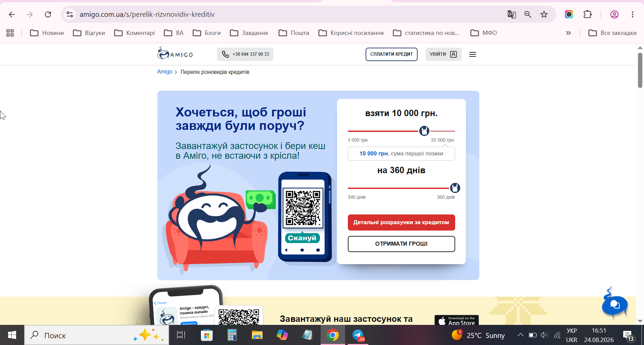
Task: View site information icon in address bar
Action: point(70,14)
